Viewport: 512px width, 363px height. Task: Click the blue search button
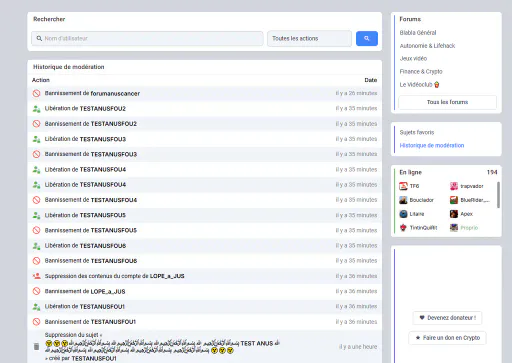coord(367,38)
